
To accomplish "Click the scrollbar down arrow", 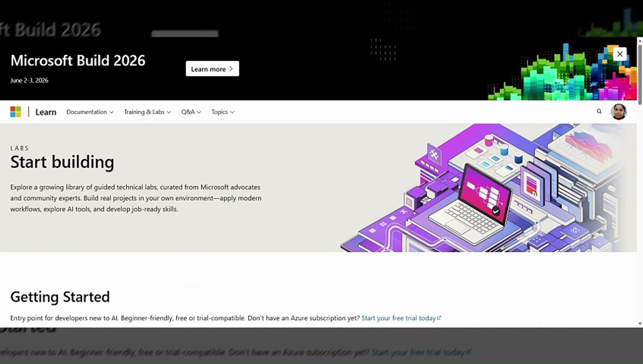I will 640,324.
